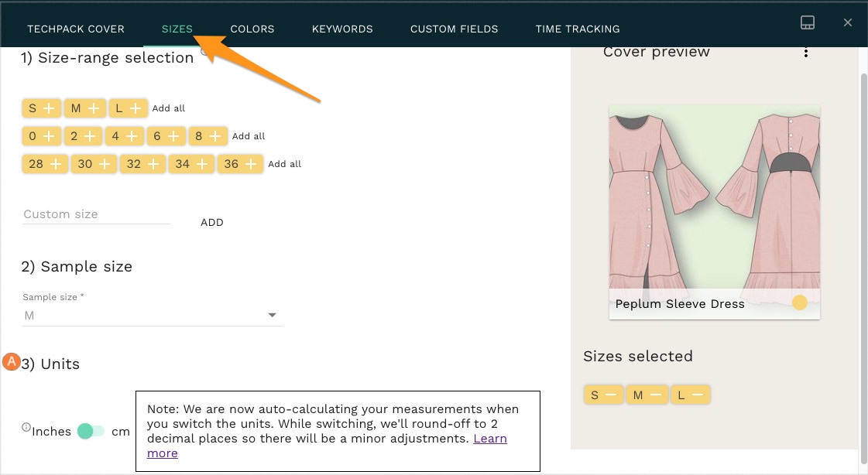Open the Cover preview three-dot menu
Image resolution: width=868 pixels, height=475 pixels.
pyautogui.click(x=806, y=53)
